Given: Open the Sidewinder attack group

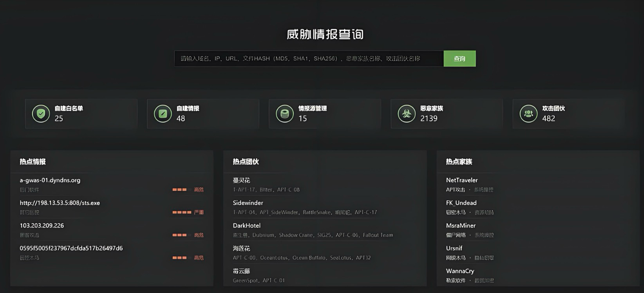Looking at the screenshot, I should click(248, 203).
